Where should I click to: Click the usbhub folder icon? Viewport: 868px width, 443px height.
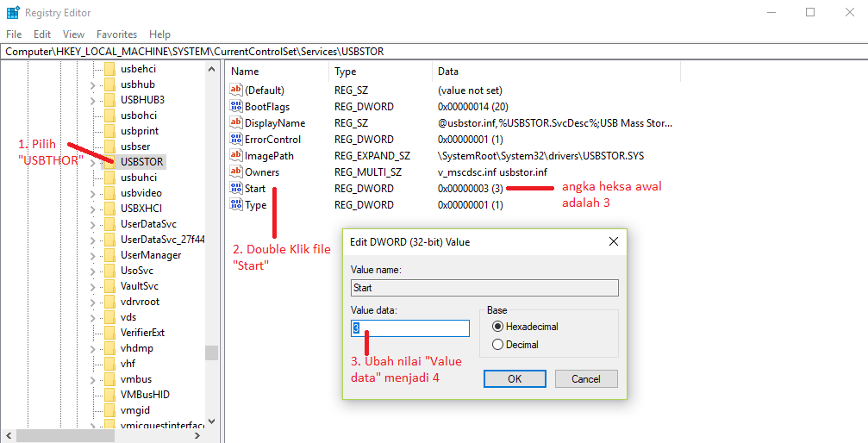109,84
